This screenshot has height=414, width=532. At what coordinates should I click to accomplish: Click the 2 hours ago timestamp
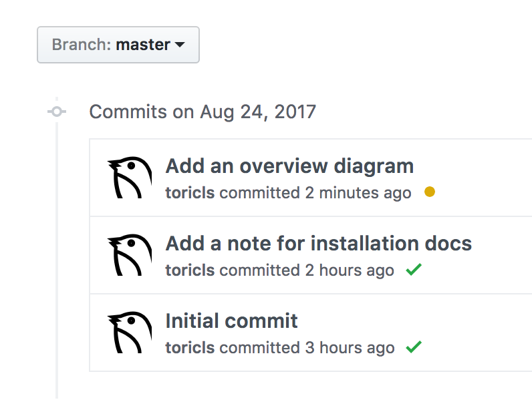point(349,270)
